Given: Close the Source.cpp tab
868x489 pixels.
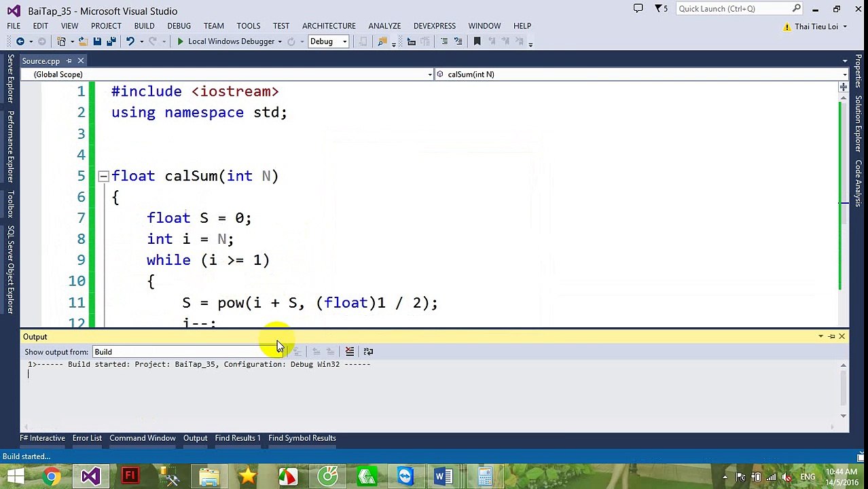Looking at the screenshot, I should [80, 61].
